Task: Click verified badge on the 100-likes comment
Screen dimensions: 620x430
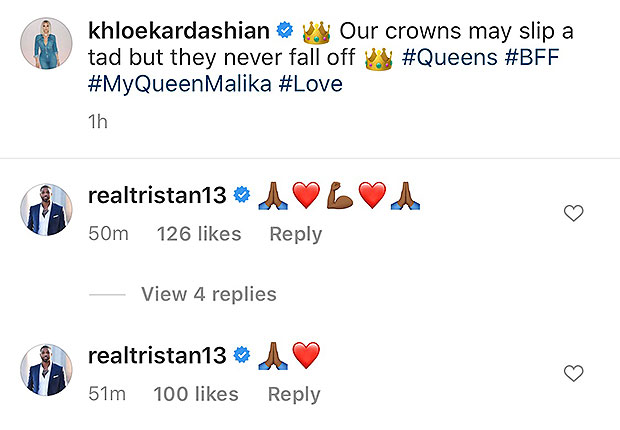Action: point(241,355)
